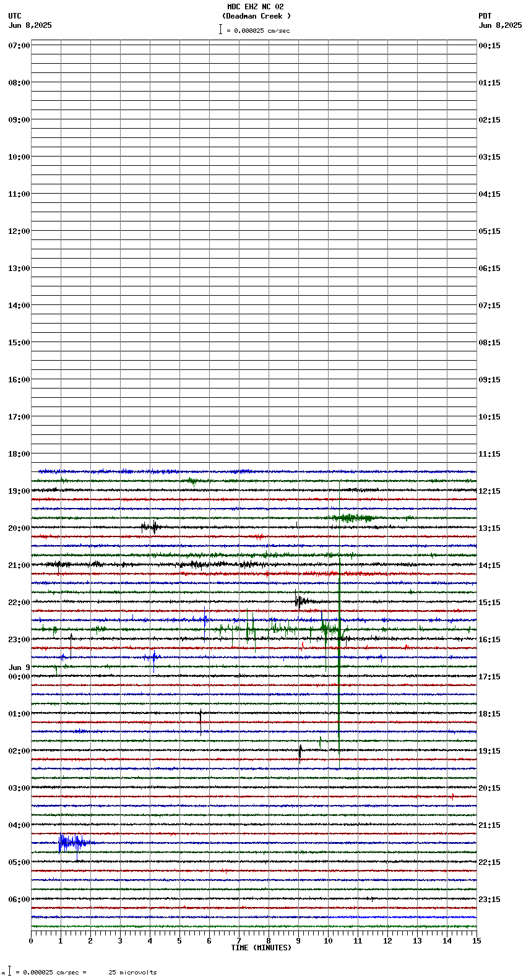Click the '06:00' UTC time label
The width and height of the screenshot is (526, 980).
click(19, 900)
